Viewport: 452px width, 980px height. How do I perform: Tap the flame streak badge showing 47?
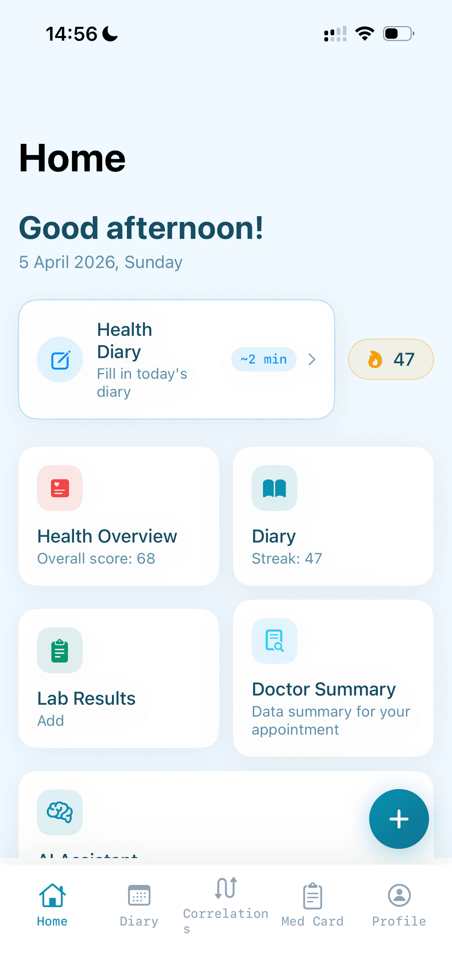[x=391, y=359]
